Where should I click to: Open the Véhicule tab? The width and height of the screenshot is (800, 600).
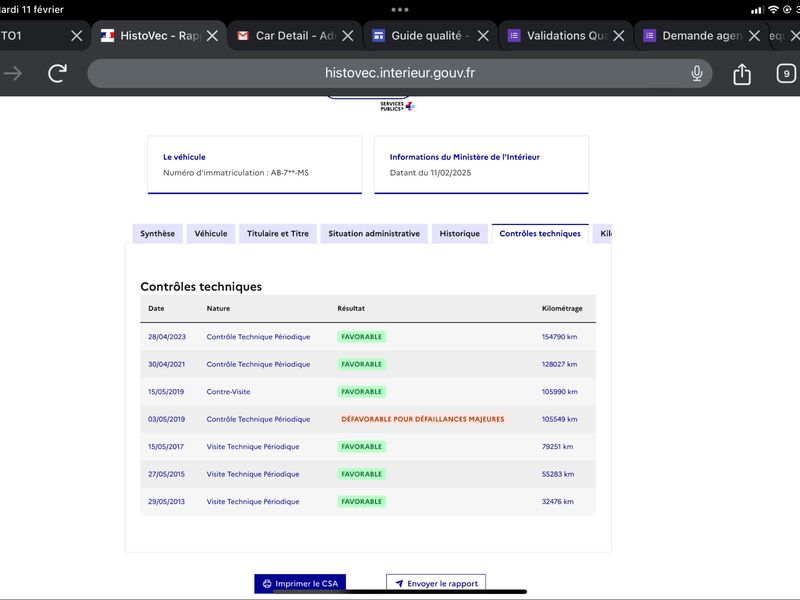coord(211,234)
